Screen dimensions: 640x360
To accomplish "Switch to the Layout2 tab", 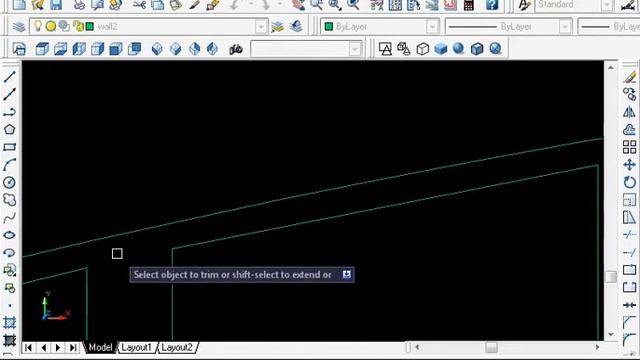I will tap(177, 347).
